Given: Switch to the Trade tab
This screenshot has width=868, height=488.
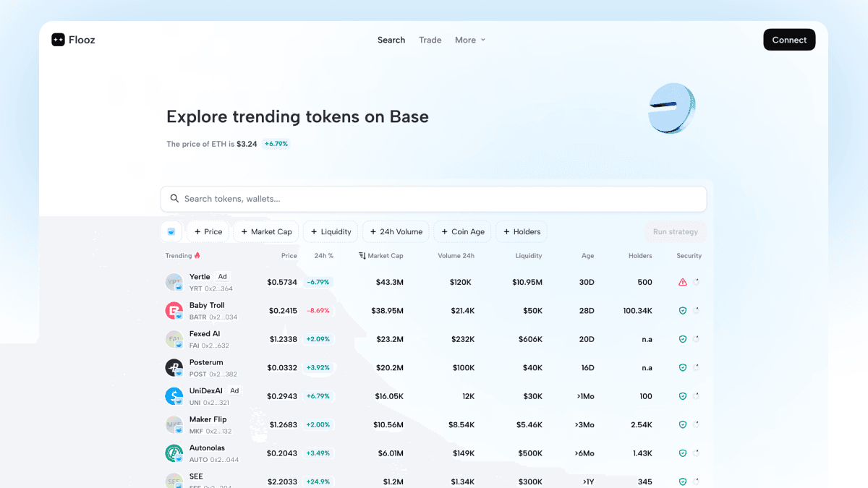Looking at the screenshot, I should coord(430,40).
